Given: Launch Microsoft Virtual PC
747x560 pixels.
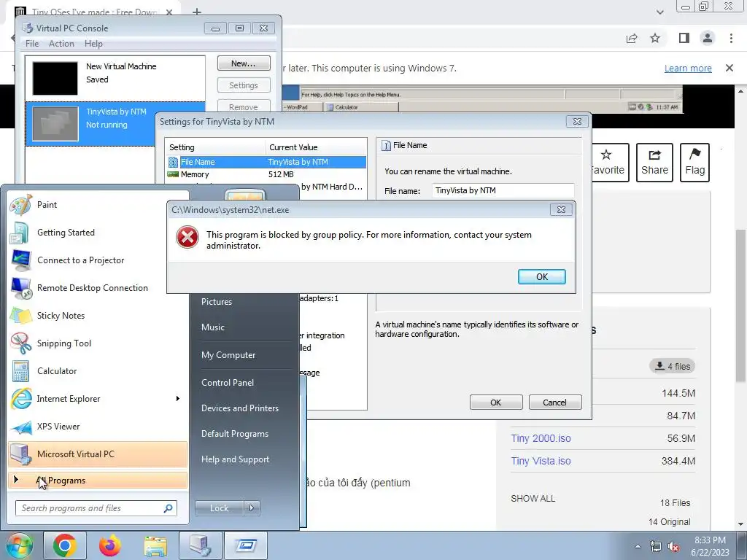Looking at the screenshot, I should coord(98,454).
